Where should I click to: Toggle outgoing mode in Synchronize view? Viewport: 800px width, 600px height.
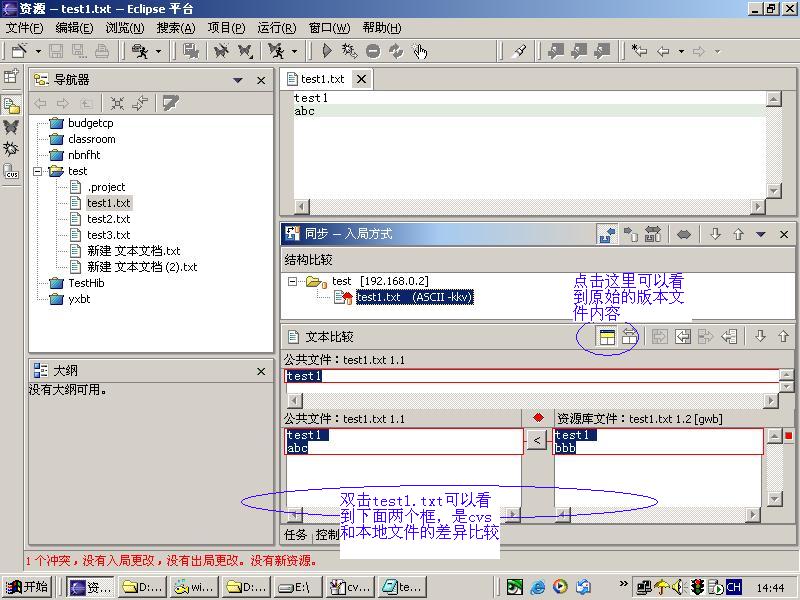coord(631,234)
